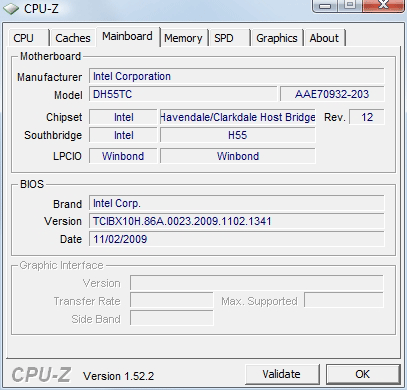Image resolution: width=407 pixels, height=390 pixels.
Task: Click the Validate button
Action: click(282, 374)
